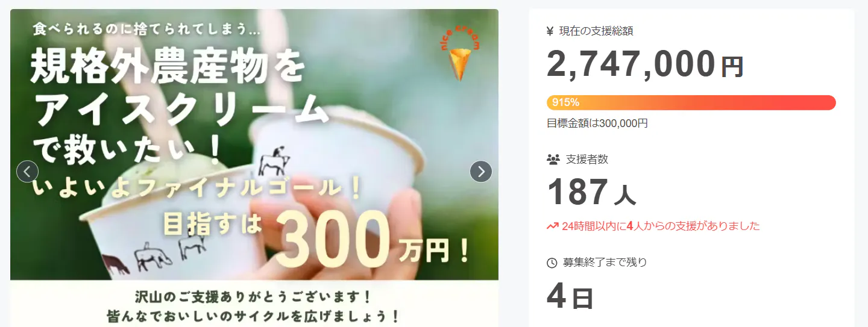Image resolution: width=868 pixels, height=327 pixels.
Task: Click the nice cream cone logo
Action: 460,54
